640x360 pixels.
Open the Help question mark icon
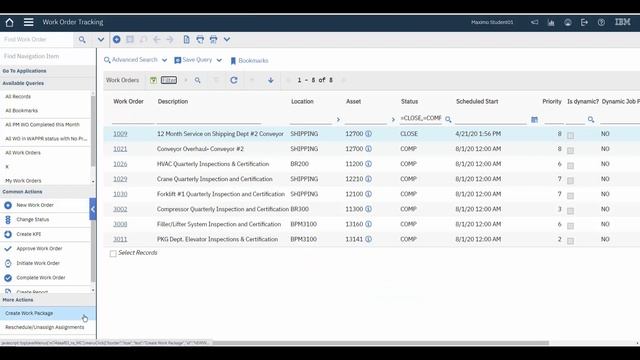tap(601, 22)
